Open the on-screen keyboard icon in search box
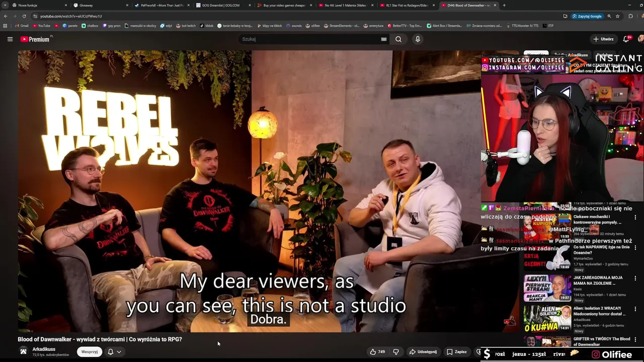The height and width of the screenshot is (362, 644). click(384, 39)
